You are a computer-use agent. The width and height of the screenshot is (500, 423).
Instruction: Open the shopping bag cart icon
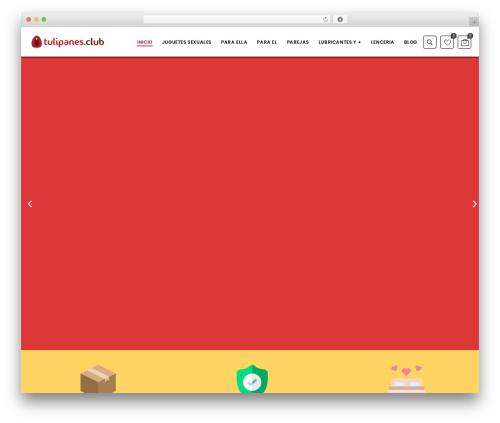coord(464,42)
